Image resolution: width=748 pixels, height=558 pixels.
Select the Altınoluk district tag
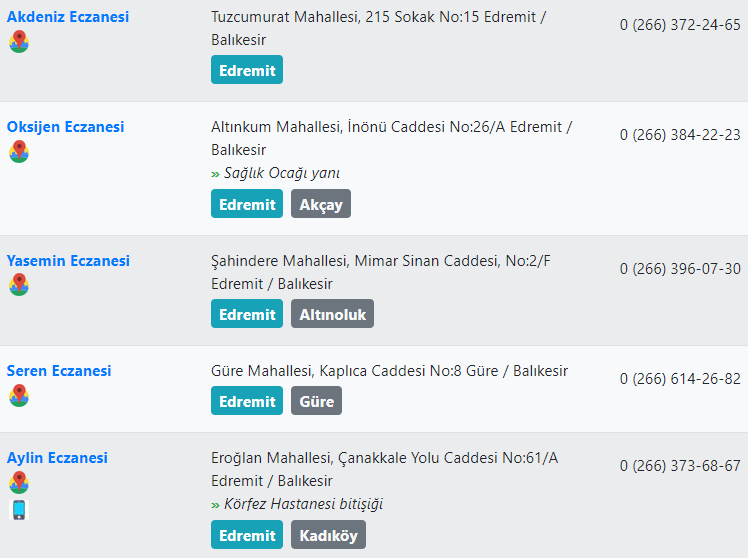[x=332, y=314]
